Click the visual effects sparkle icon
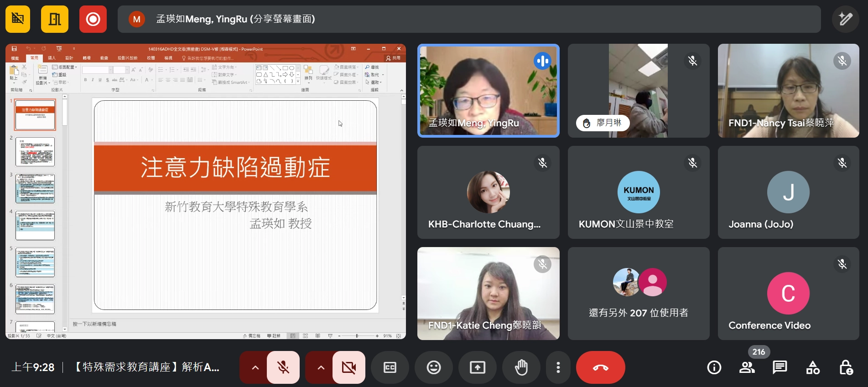The width and height of the screenshot is (868, 387). coord(845,19)
